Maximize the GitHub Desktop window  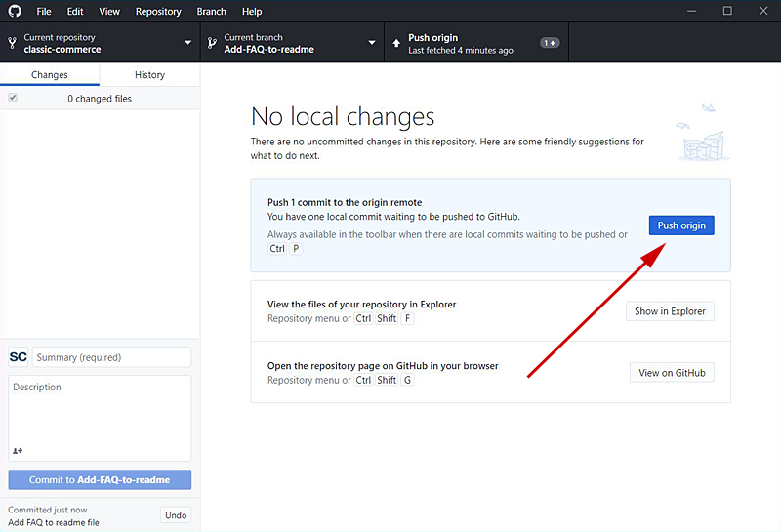click(x=727, y=11)
